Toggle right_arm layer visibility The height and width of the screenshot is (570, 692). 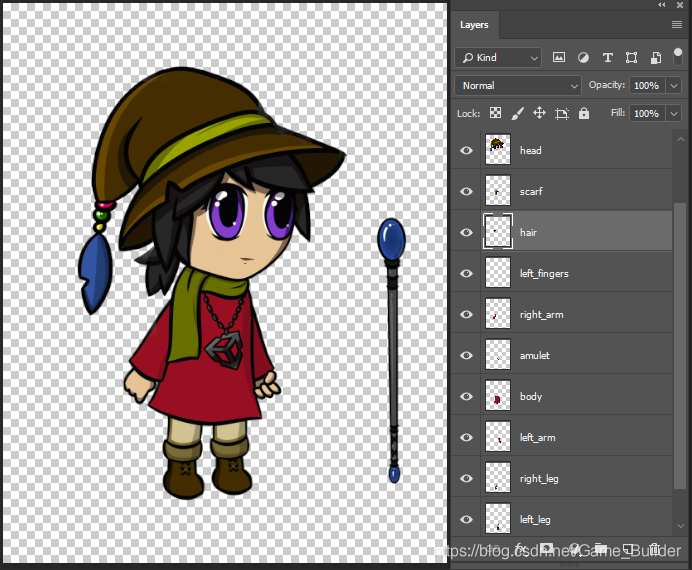[x=466, y=315]
